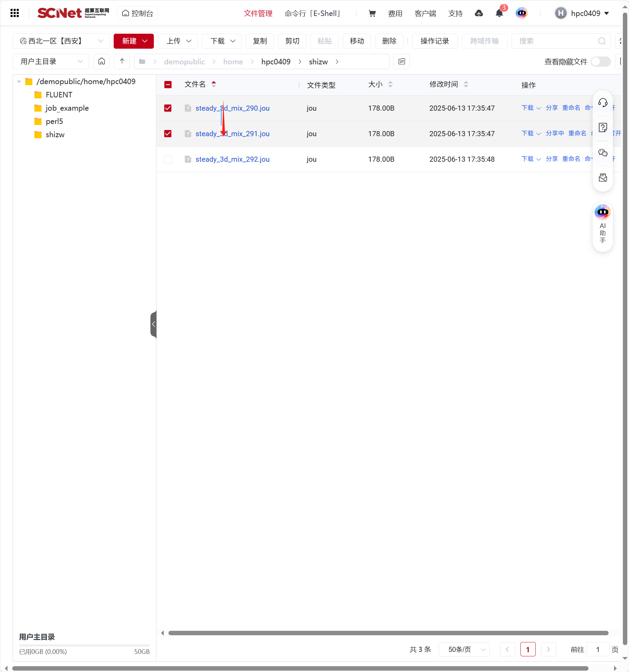Open the 费用 menu item
This screenshot has height=672, width=629.
click(x=395, y=13)
